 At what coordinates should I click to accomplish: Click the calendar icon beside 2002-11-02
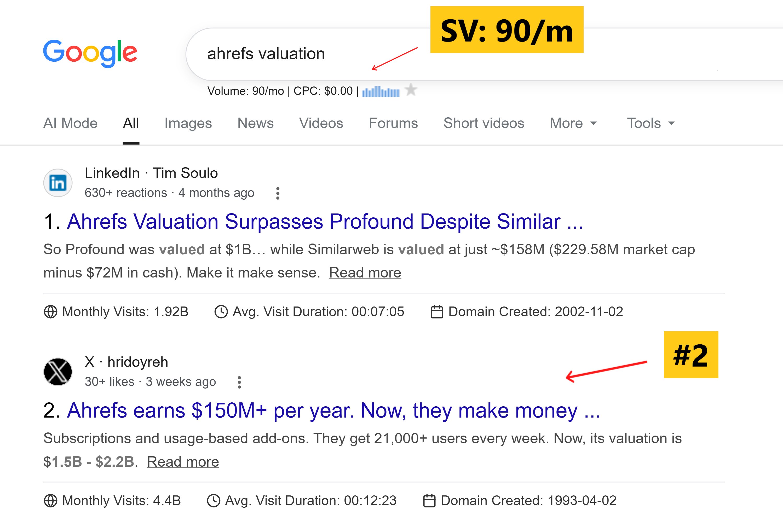point(437,312)
